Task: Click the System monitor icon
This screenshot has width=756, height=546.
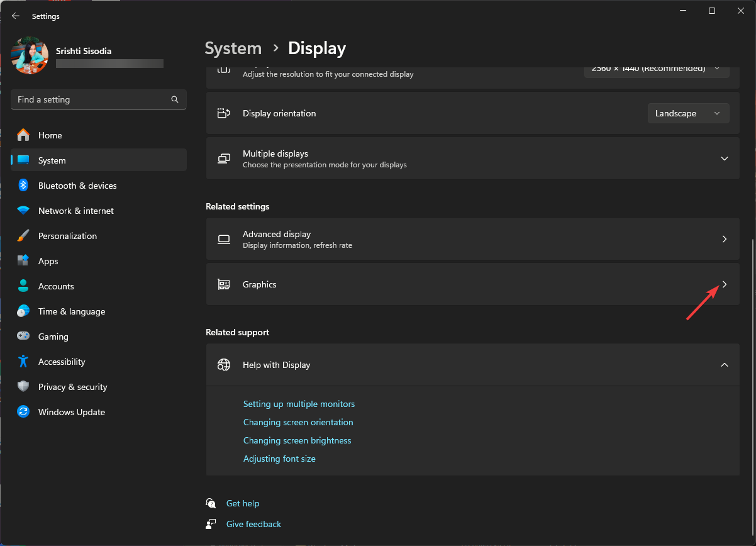Action: click(23, 160)
